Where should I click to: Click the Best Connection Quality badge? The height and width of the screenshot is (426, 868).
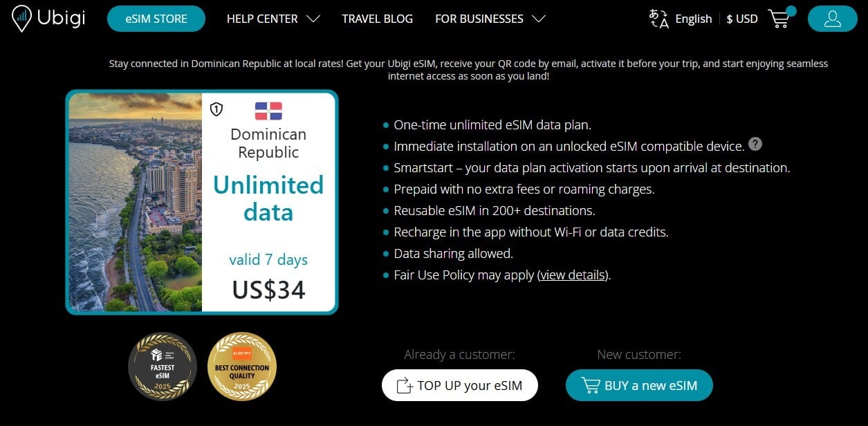242,367
